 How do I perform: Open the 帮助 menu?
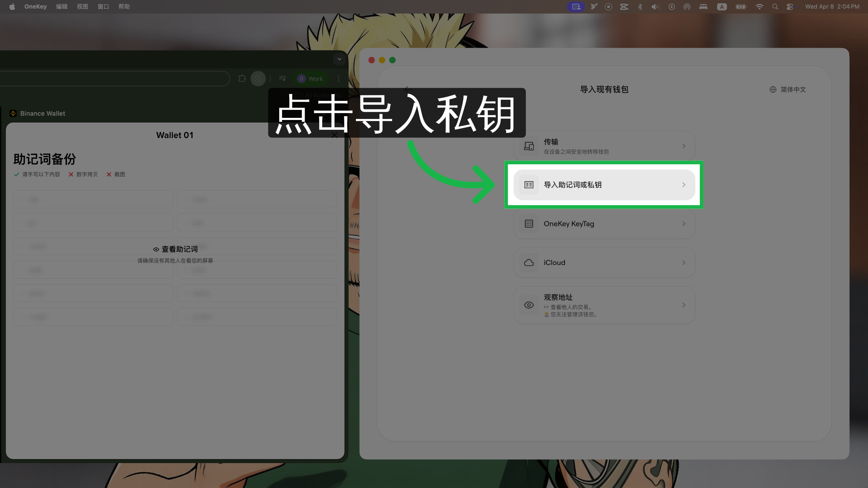click(x=124, y=7)
